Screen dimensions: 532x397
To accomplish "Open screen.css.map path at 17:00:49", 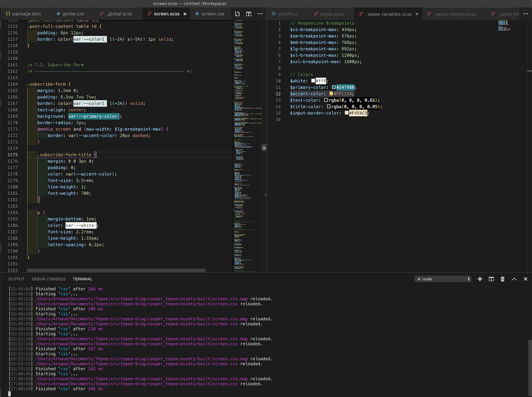I will pyautogui.click(x=142, y=379).
